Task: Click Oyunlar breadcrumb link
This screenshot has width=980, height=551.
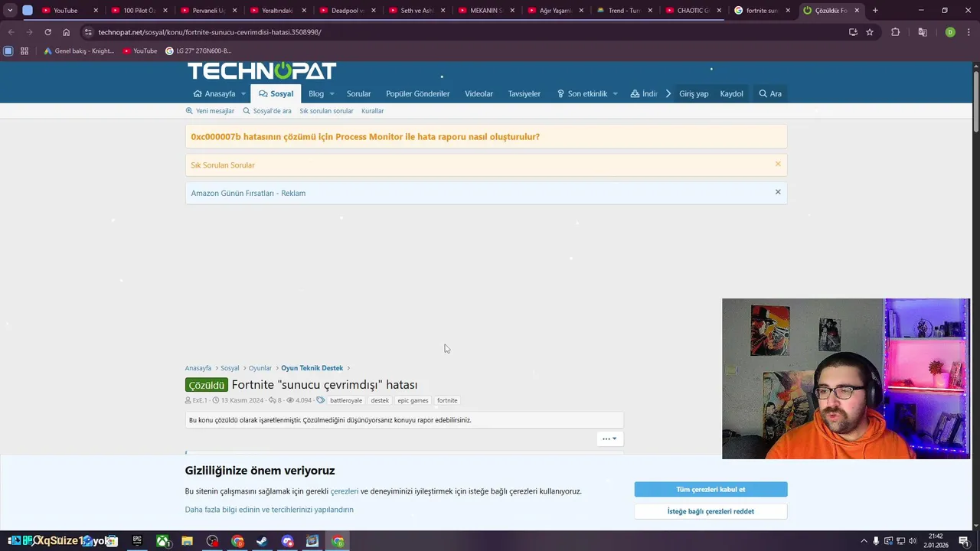Action: 260,368
